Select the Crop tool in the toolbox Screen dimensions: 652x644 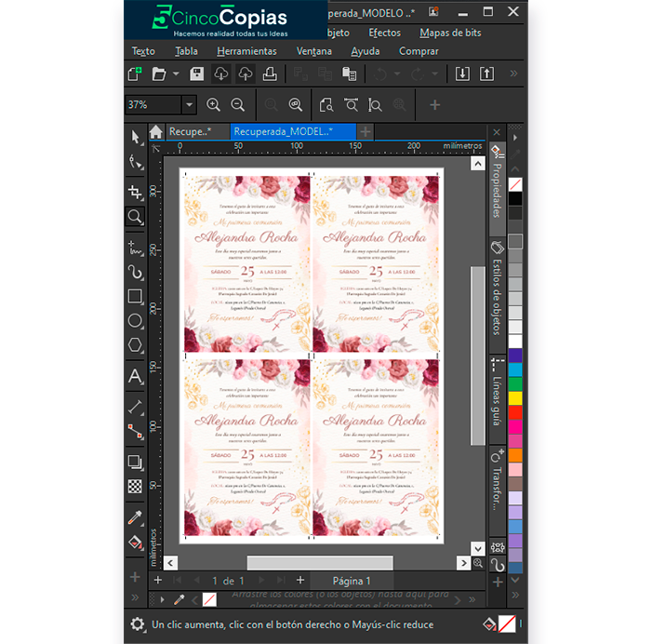[136, 191]
